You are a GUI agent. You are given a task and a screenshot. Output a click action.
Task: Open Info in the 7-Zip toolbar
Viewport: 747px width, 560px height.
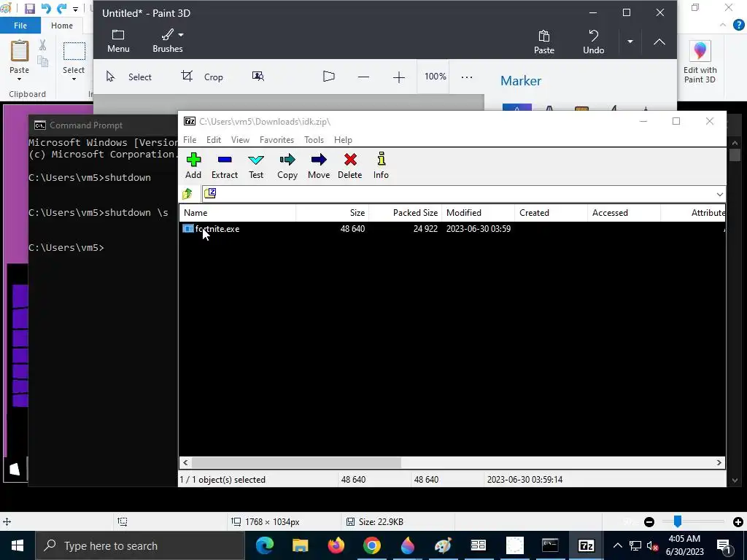click(381, 166)
